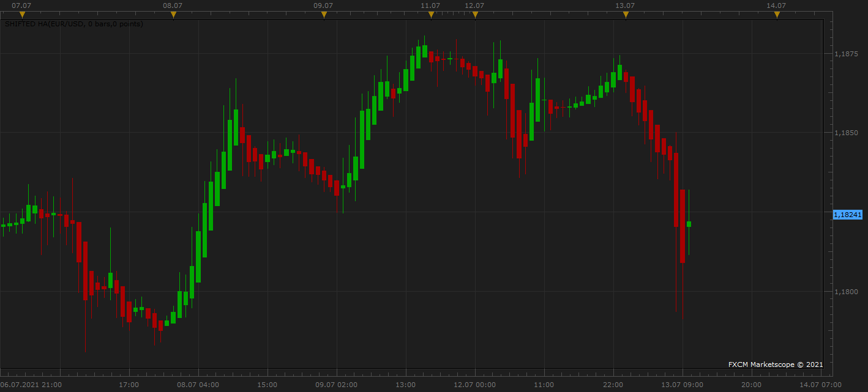Click the 06.07.2021 21:00 time axis label
Image resolution: width=868 pixels, height=392 pixels.
pos(31,385)
